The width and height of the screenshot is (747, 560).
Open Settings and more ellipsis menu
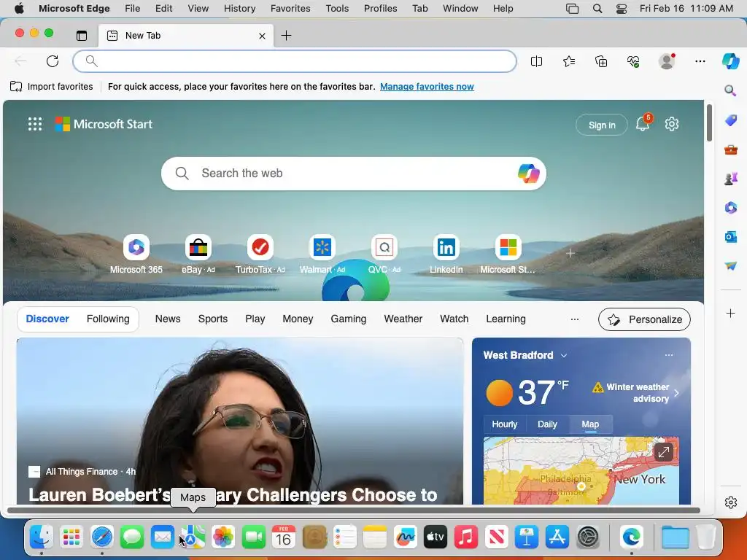pyautogui.click(x=700, y=61)
